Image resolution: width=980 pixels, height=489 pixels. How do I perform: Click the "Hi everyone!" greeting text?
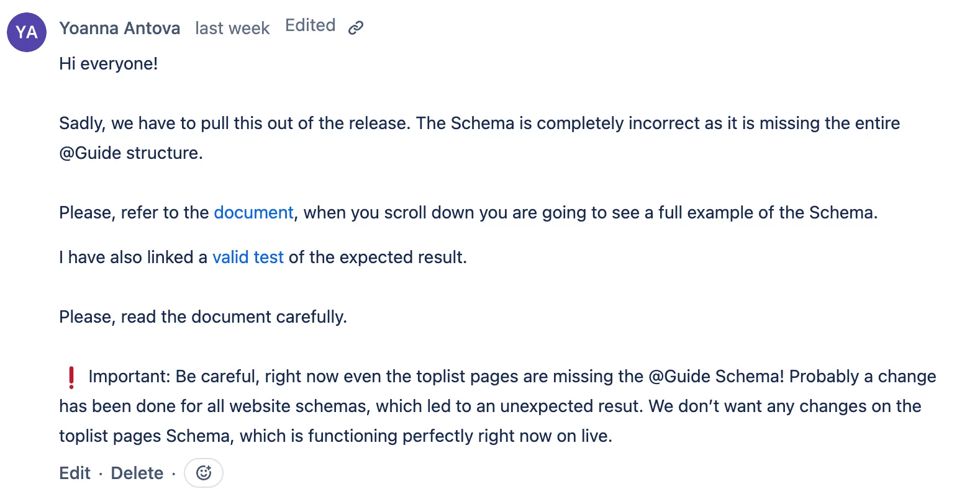pyautogui.click(x=109, y=64)
